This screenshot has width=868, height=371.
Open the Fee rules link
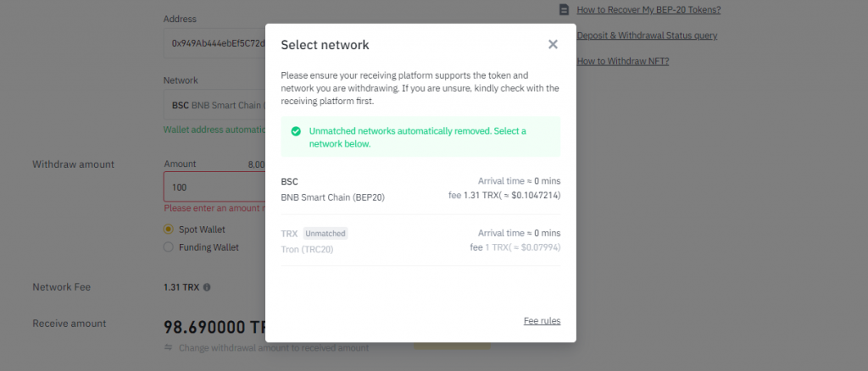click(x=542, y=321)
